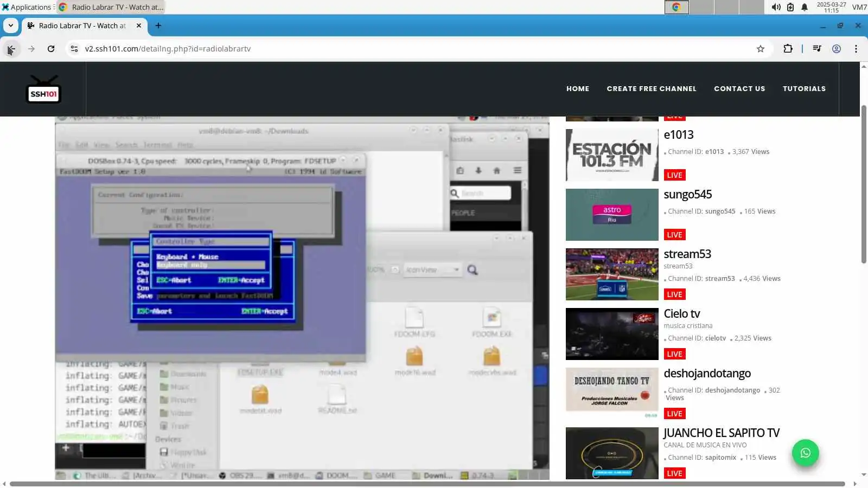
Task: Click the horizontal scrollbar at the bottom
Action: tap(427, 484)
